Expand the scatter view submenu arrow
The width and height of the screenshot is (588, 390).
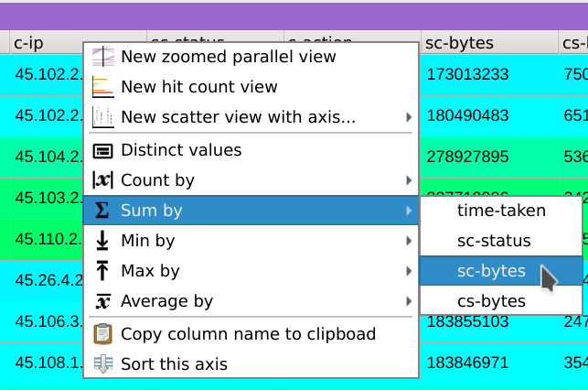click(408, 117)
